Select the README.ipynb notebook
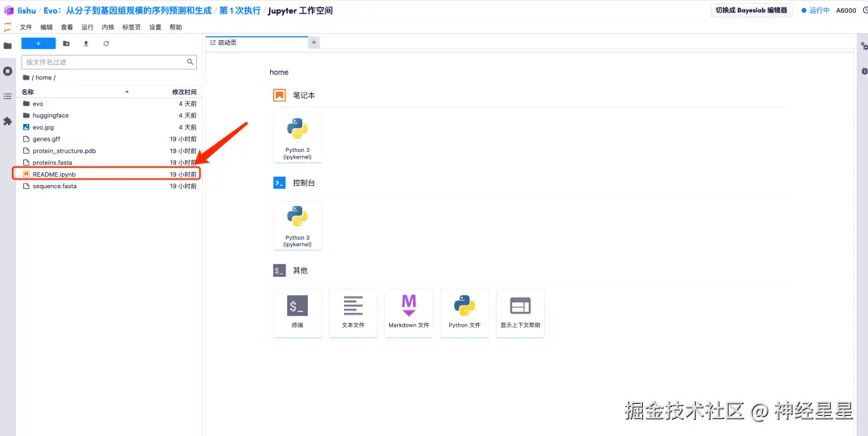Image resolution: width=868 pixels, height=436 pixels. [x=109, y=174]
